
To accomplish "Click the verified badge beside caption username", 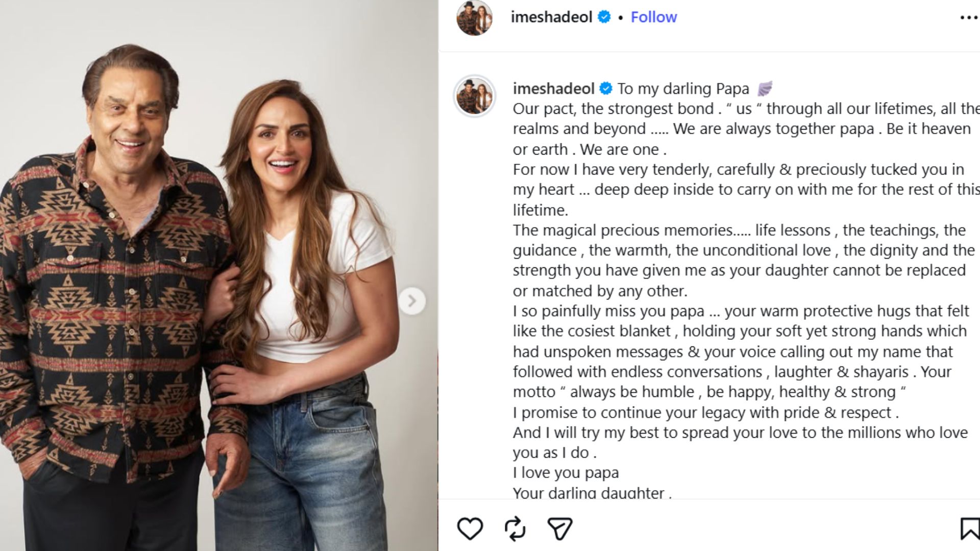I will tap(606, 89).
